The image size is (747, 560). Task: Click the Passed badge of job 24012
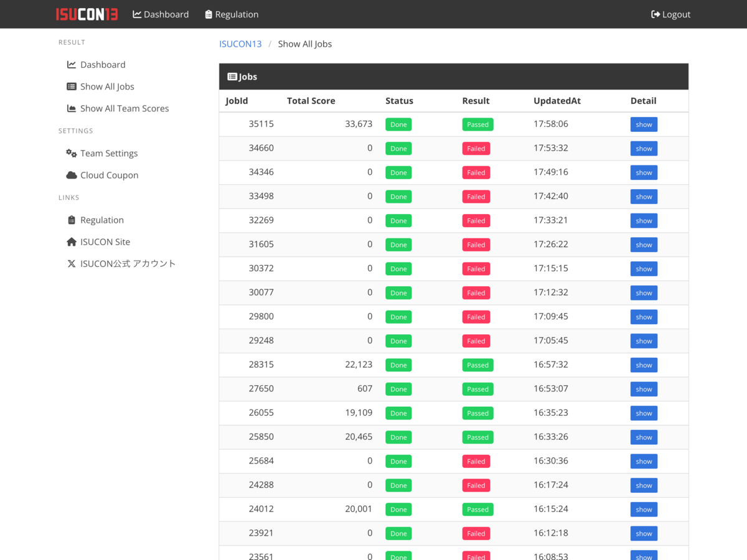tap(477, 510)
